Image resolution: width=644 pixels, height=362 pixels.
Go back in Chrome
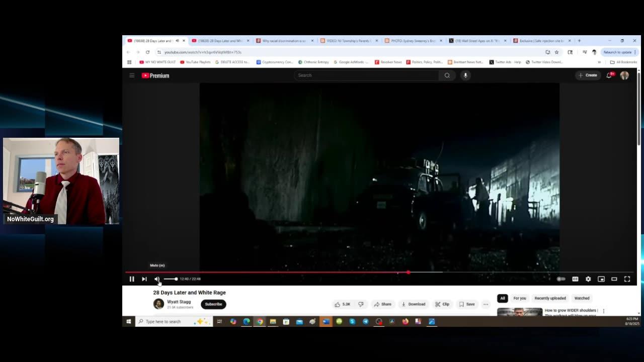(x=129, y=52)
